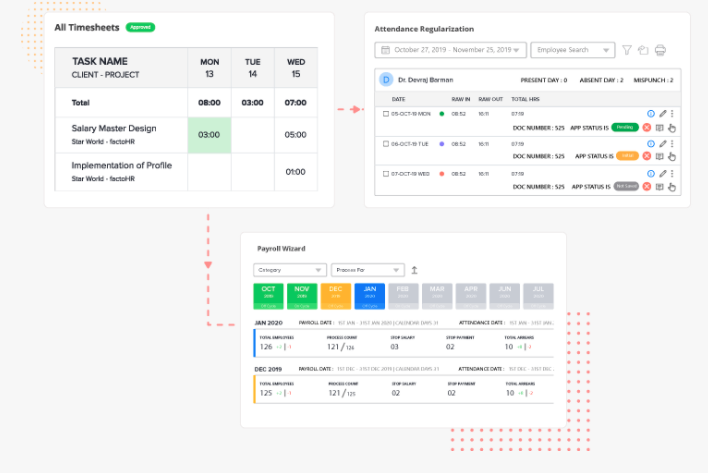Select the NOV 2019 month tile
The width and height of the screenshot is (708, 473).
[302, 296]
